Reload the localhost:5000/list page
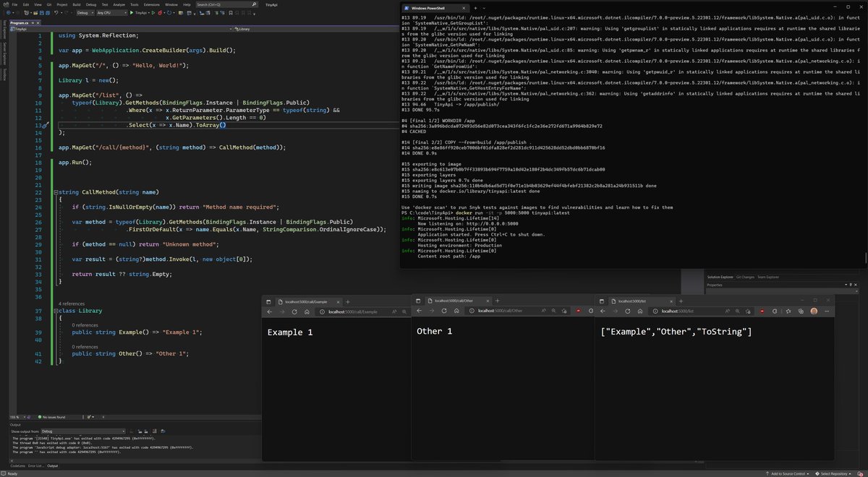The width and height of the screenshot is (868, 477). pyautogui.click(x=627, y=311)
